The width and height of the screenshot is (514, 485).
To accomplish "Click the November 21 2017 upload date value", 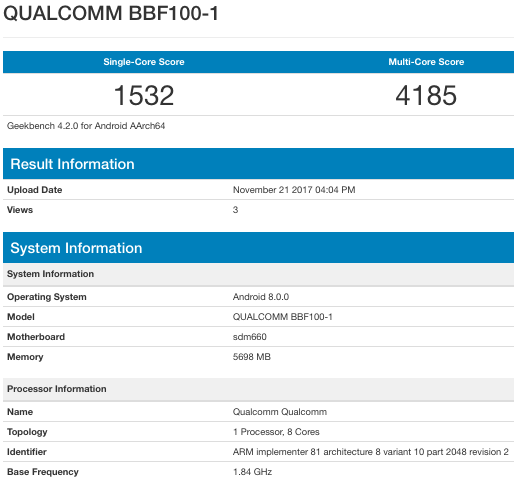I will (x=294, y=190).
